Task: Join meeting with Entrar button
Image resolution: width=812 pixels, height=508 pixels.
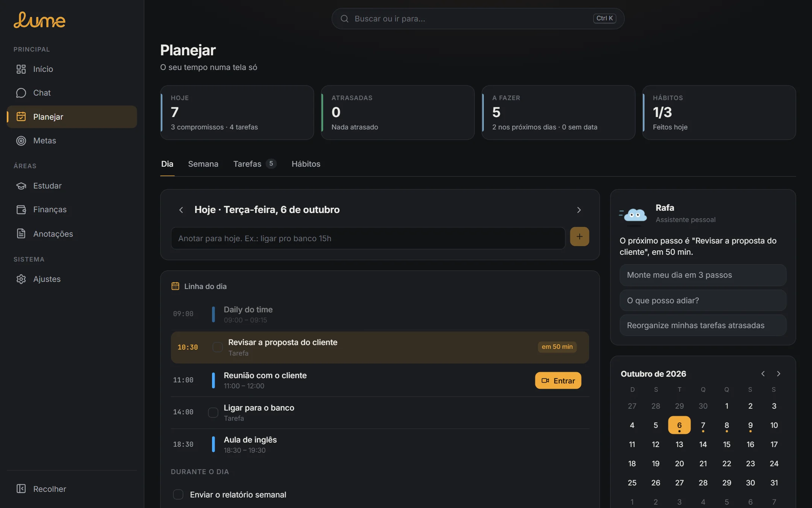Action: (558, 380)
